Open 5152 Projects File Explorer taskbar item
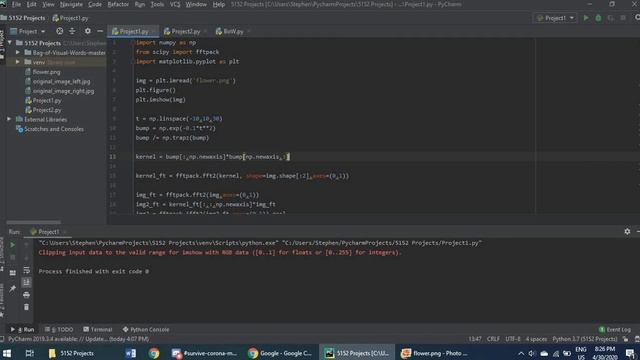Image resolution: width=640 pixels, height=360 pixels. click(72, 353)
